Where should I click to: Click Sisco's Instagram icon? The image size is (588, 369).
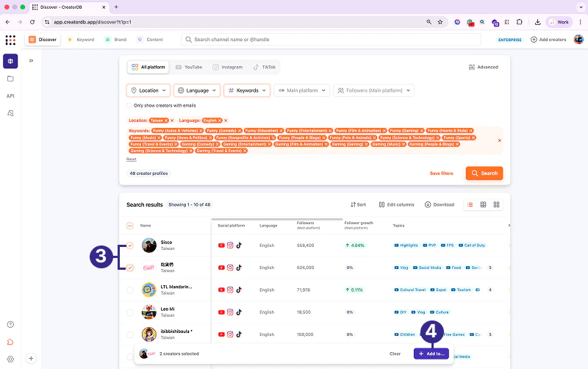[230, 246]
